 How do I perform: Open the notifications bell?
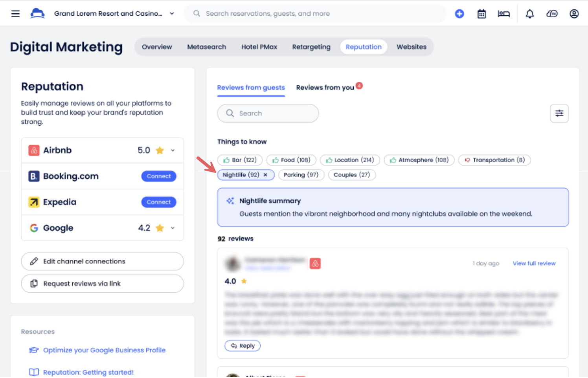[529, 14]
